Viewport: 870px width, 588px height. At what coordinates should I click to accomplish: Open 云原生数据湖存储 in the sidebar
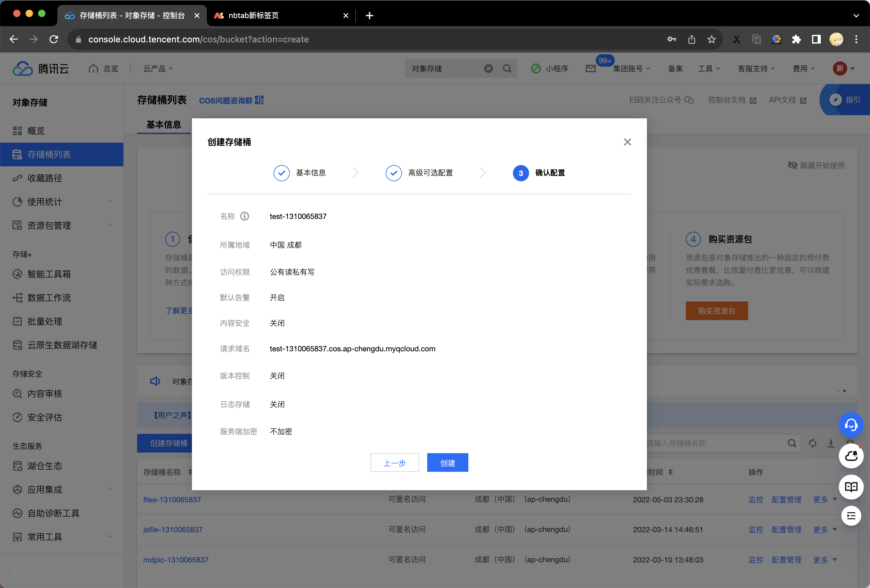(x=62, y=345)
